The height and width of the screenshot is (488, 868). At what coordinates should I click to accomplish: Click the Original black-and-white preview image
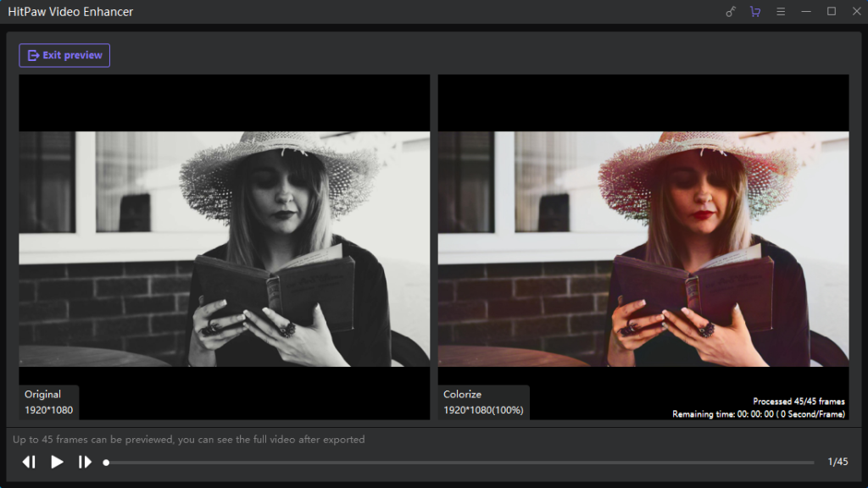[224, 248]
